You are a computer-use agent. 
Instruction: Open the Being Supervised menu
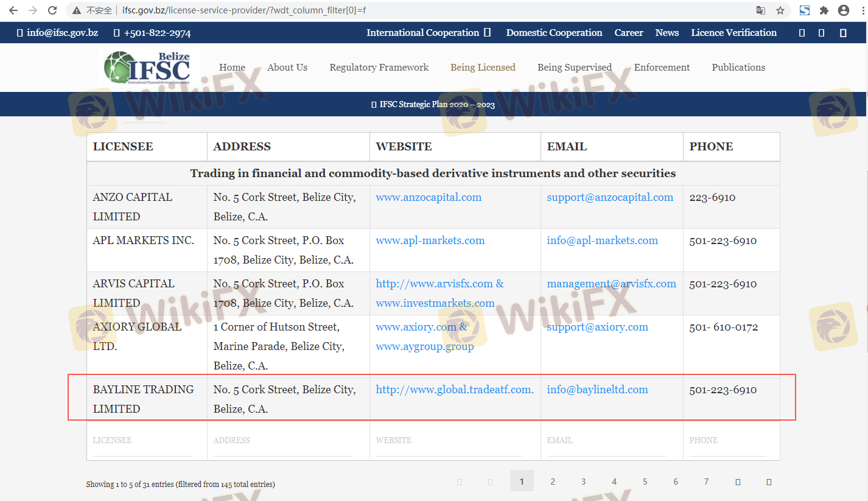[575, 68]
